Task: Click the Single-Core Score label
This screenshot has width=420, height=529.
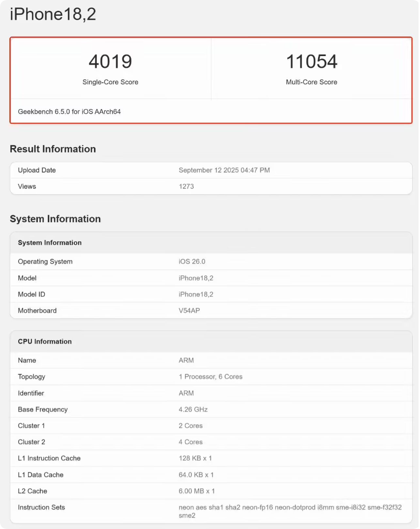Action: click(x=110, y=82)
